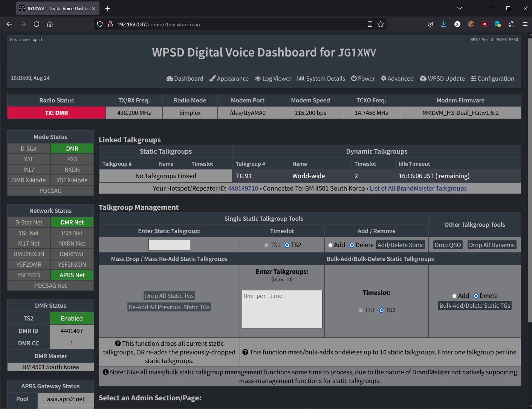Click the green DMR Net cell
Screen dimensions: 532x409
point(72,222)
